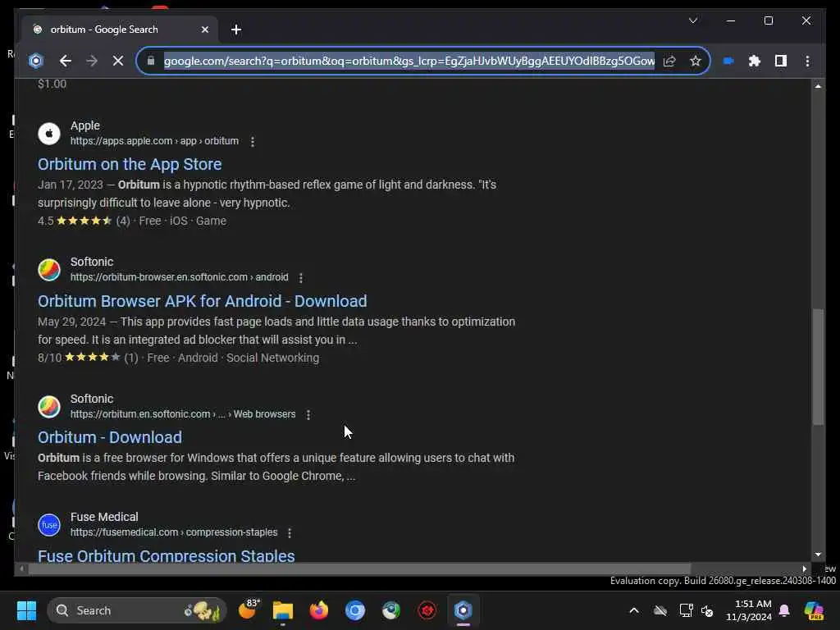Click Softonic favicon of APK result
Viewport: 840px width, 630px height.
tap(49, 269)
